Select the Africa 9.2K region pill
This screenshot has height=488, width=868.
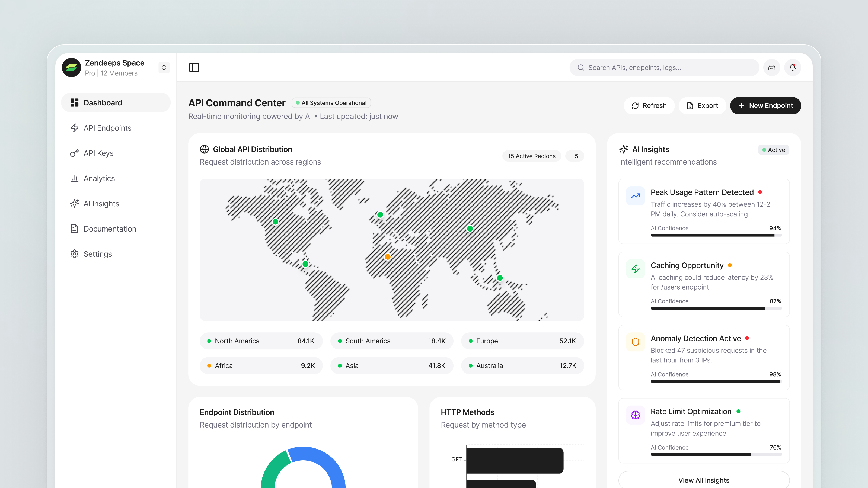pos(261,365)
